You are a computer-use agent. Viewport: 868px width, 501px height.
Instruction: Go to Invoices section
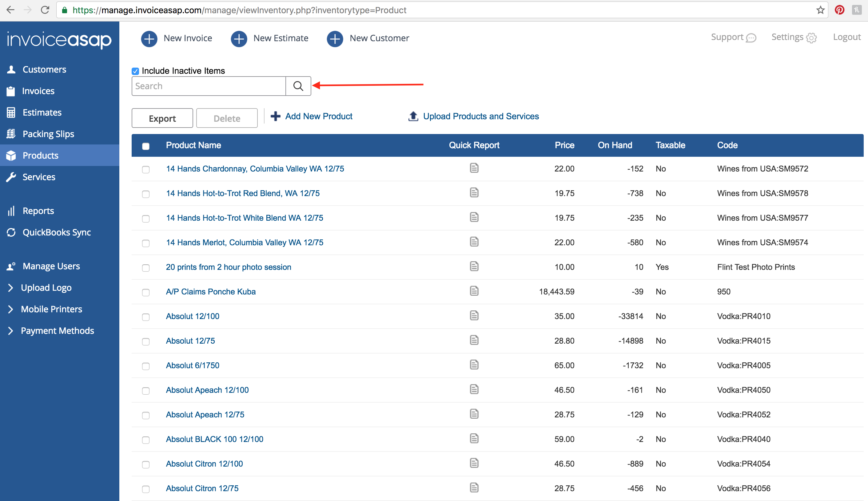60,91
